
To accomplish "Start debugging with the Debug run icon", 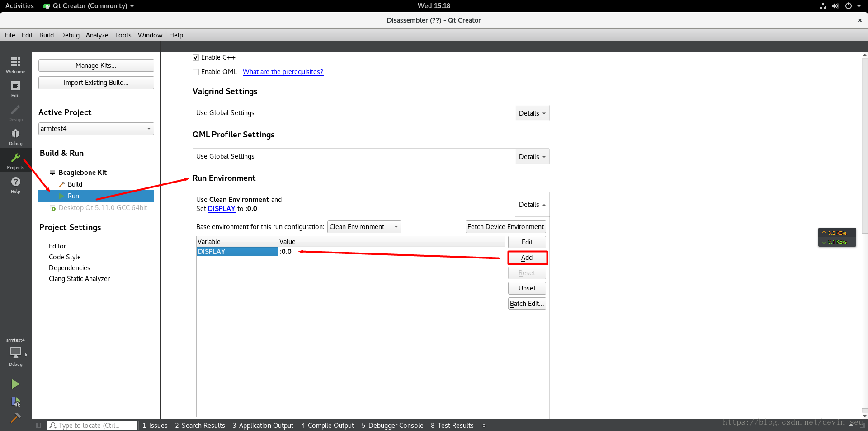I will pos(15,402).
